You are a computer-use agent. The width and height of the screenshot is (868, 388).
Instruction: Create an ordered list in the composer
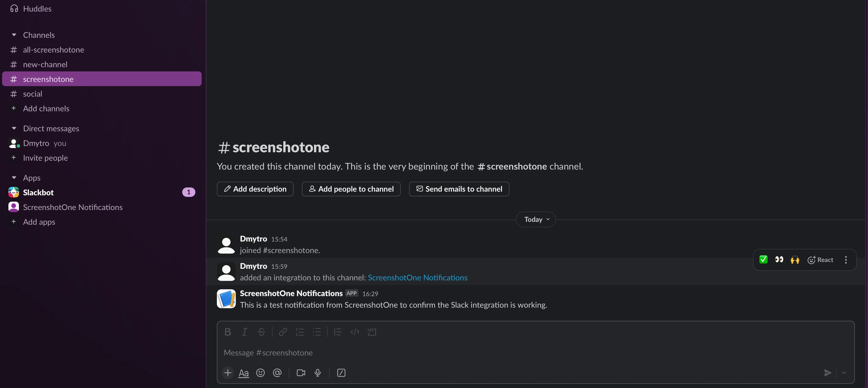coord(300,332)
